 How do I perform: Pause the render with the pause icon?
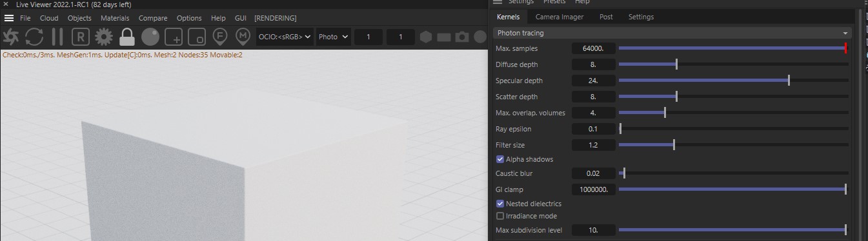(57, 37)
